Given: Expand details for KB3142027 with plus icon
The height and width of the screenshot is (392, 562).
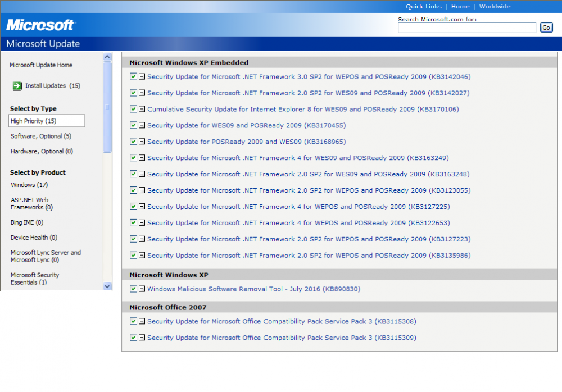Looking at the screenshot, I should coord(142,93).
